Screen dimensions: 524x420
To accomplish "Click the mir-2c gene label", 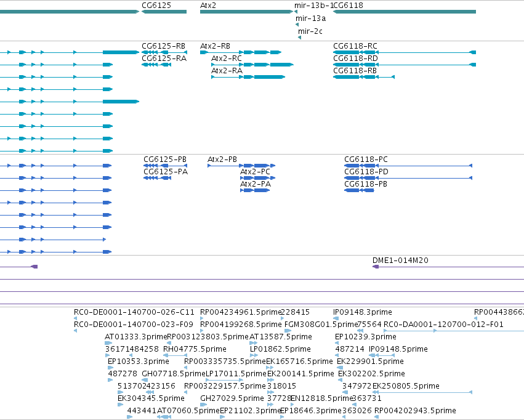I will coord(310,31).
